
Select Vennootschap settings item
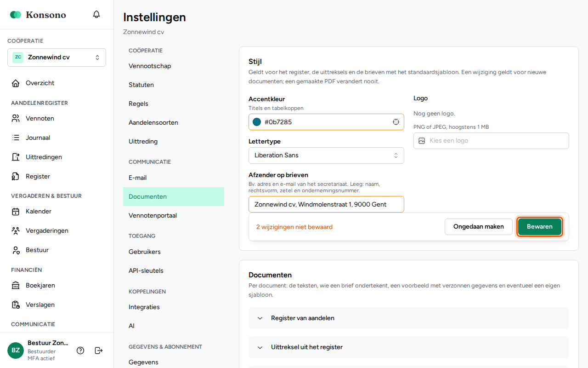(174, 66)
